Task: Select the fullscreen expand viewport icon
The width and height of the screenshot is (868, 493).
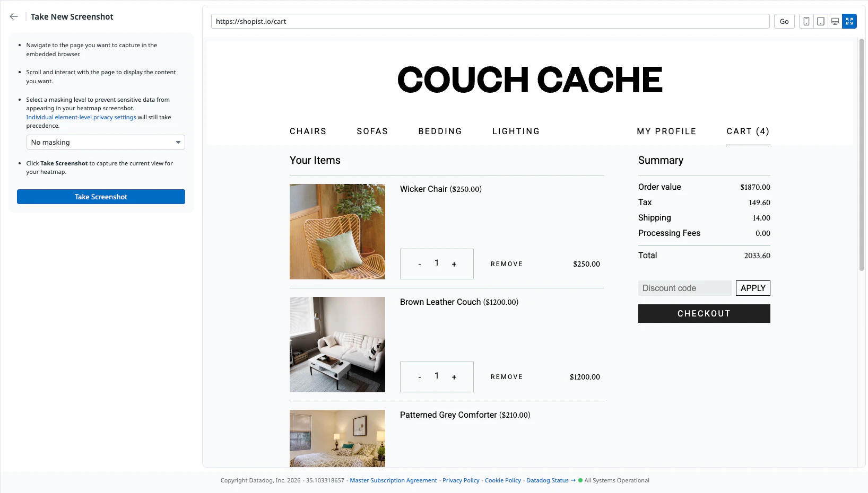Action: pos(849,21)
